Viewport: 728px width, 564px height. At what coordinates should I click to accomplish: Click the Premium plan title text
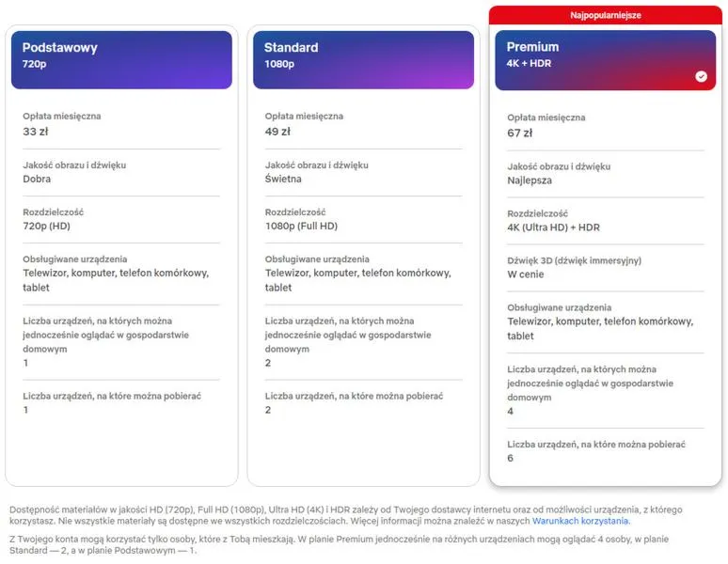(x=532, y=47)
